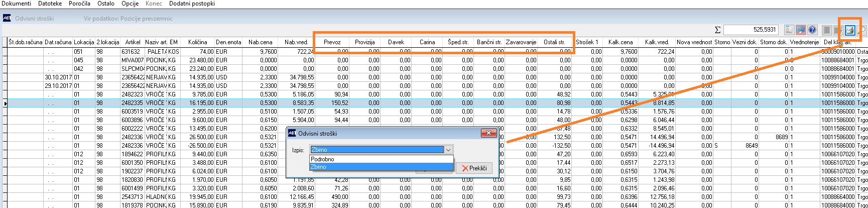Click the Prevoz column header
Image resolution: width=868 pixels, height=208 pixels.
332,42
